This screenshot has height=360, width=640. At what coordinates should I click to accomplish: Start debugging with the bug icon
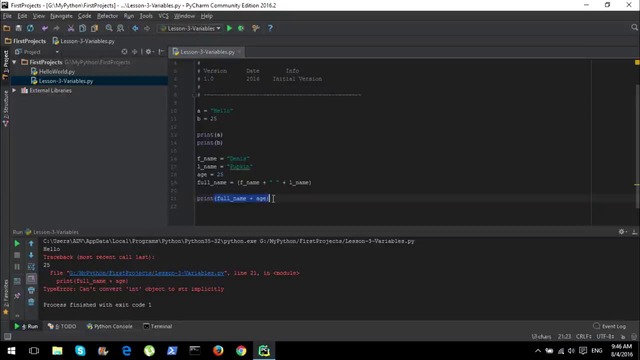click(x=241, y=28)
